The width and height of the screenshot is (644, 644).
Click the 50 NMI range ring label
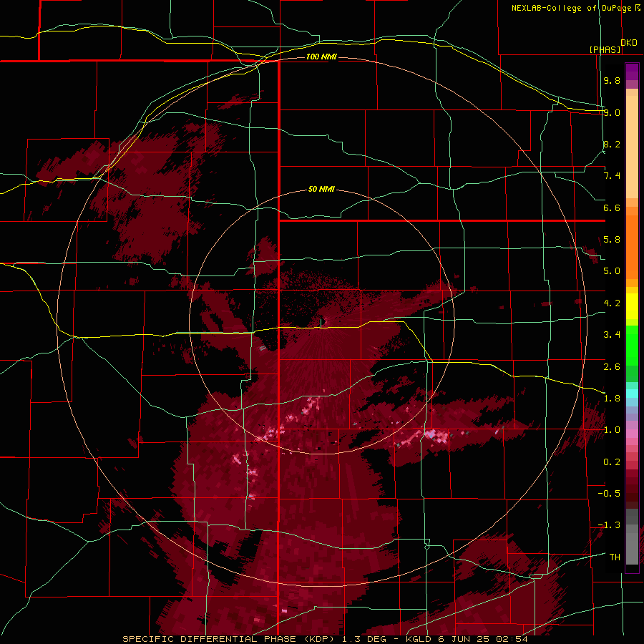pyautogui.click(x=321, y=189)
